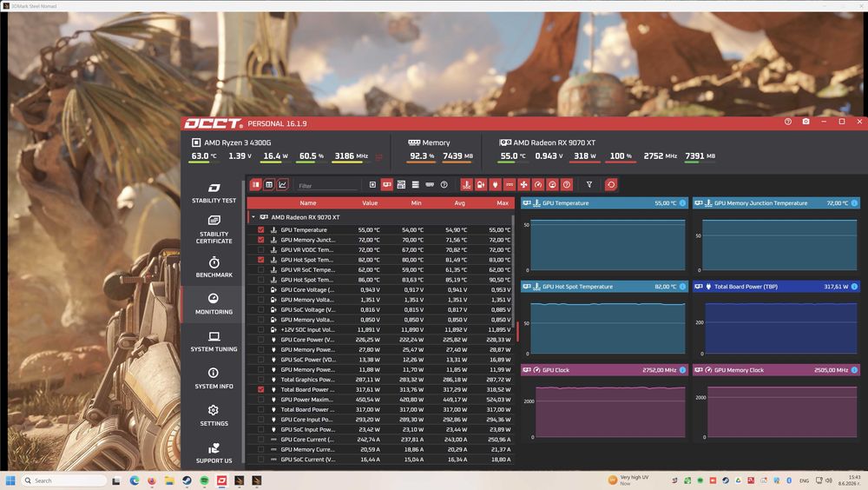Click the taskbar Search box
Screen dimensions: 868x490
point(63,480)
